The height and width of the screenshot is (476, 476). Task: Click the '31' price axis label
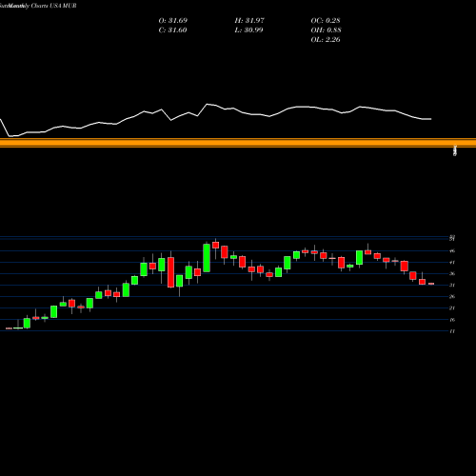click(452, 285)
